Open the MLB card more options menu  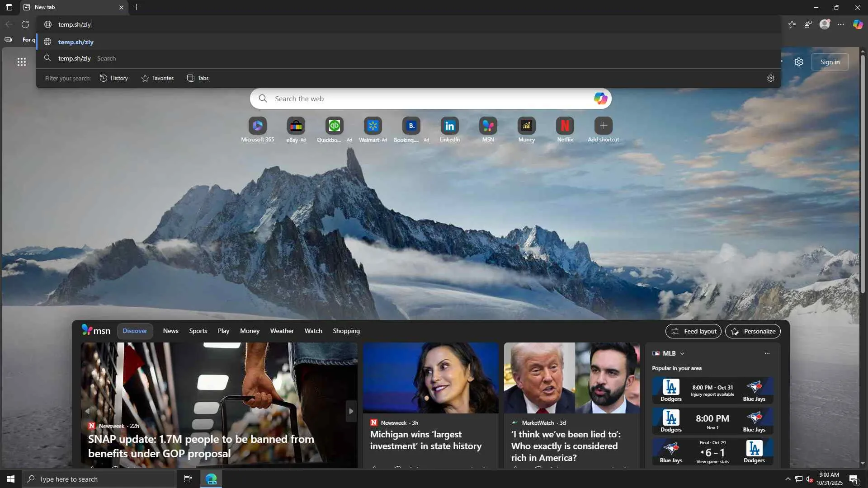[767, 353]
